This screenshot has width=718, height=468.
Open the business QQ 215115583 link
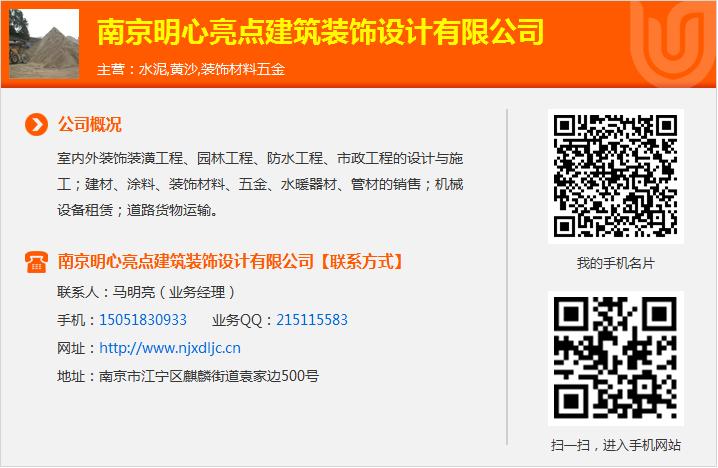coord(312,320)
